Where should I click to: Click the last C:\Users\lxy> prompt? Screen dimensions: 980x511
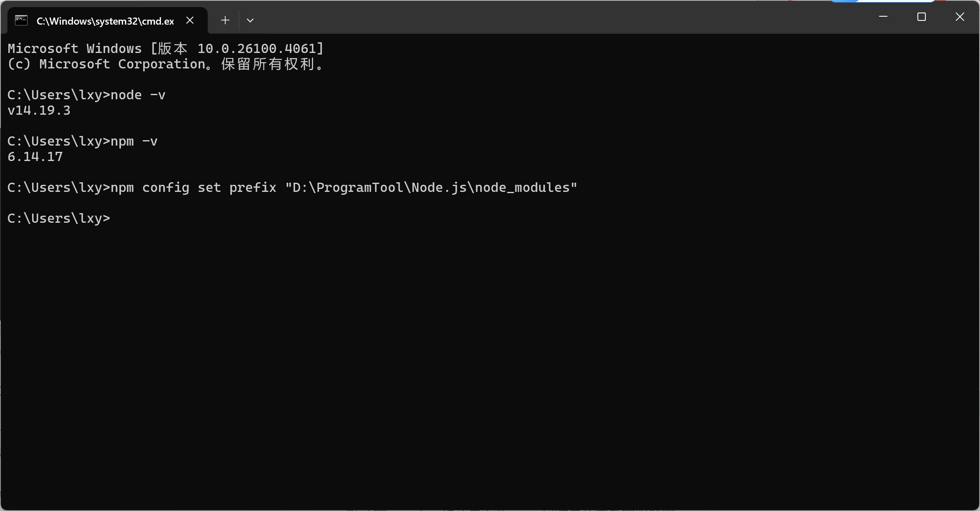pos(59,219)
